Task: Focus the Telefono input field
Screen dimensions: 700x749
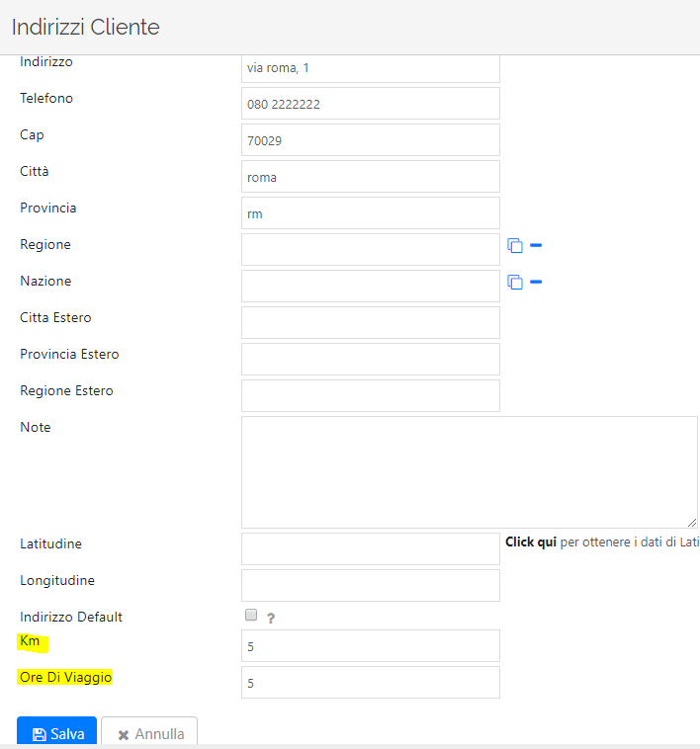Action: [x=371, y=103]
